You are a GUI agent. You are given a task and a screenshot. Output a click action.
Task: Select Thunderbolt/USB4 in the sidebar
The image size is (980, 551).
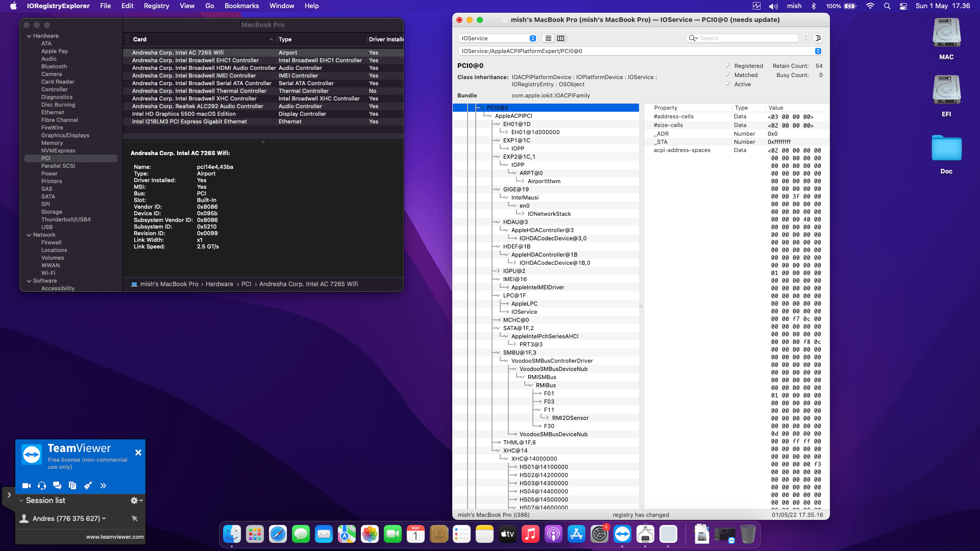tap(66, 219)
